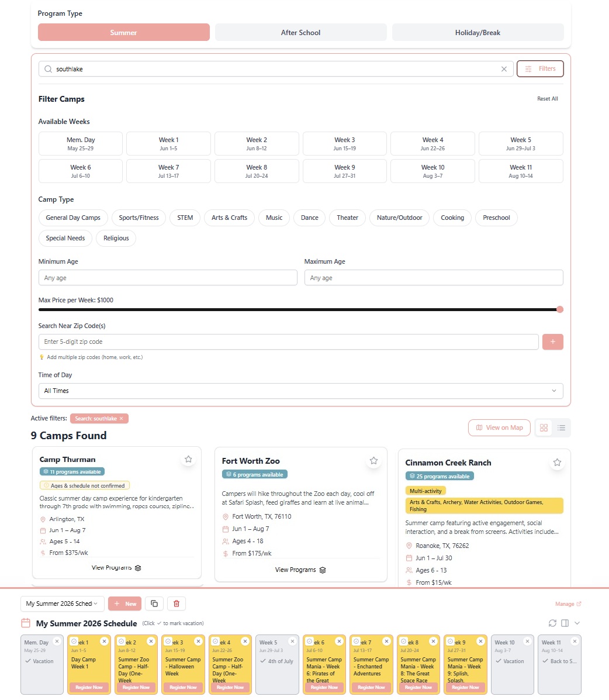The height and width of the screenshot is (700, 609).
Task: Clear the Week 5 schedule card
Action: click(x=292, y=641)
